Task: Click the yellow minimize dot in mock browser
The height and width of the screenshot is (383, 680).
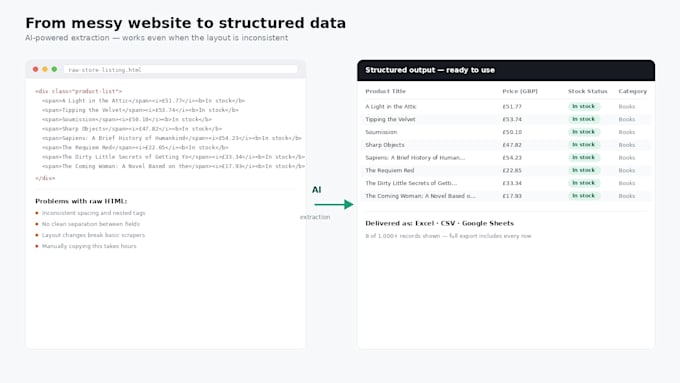Action: [x=45, y=69]
